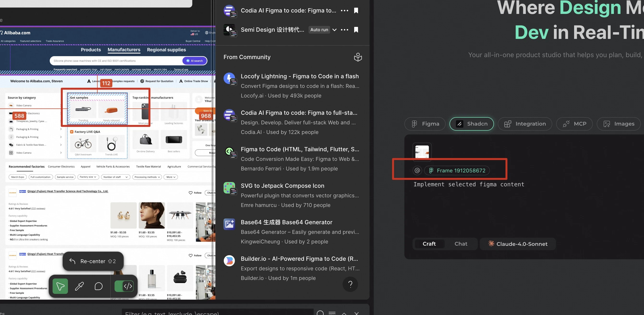Click the Re-center button
Viewport: 644px width, 315px height.
(93, 261)
